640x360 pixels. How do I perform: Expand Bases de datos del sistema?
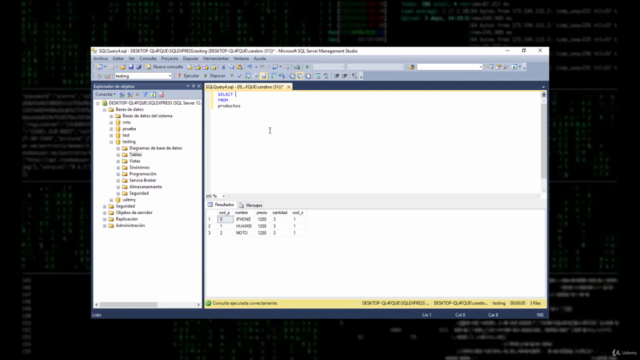tap(111, 116)
